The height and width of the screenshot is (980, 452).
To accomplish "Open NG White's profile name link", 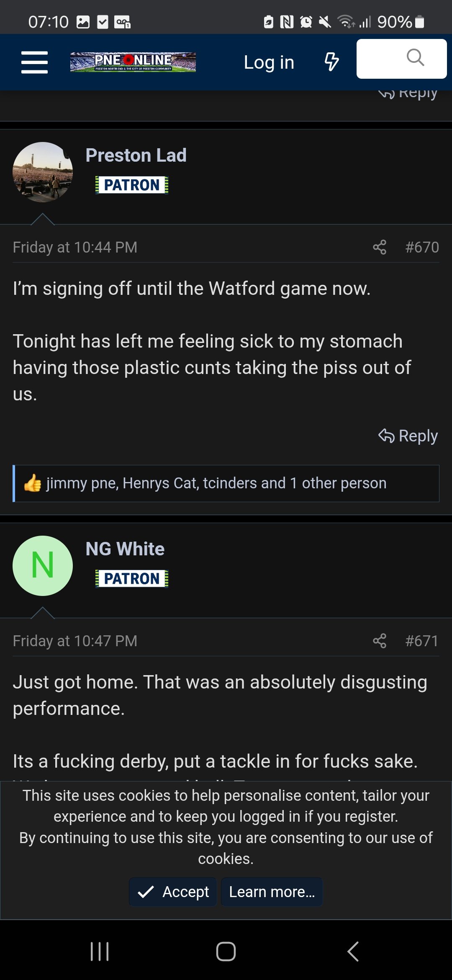I will (x=125, y=549).
